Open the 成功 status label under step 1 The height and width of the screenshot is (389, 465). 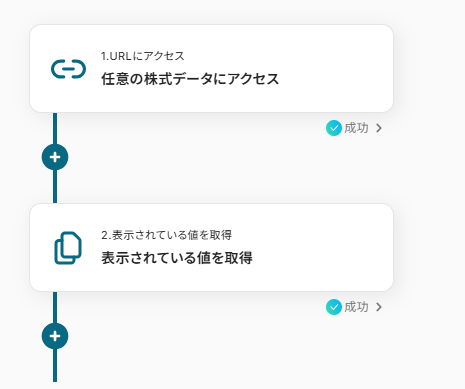[x=356, y=128]
